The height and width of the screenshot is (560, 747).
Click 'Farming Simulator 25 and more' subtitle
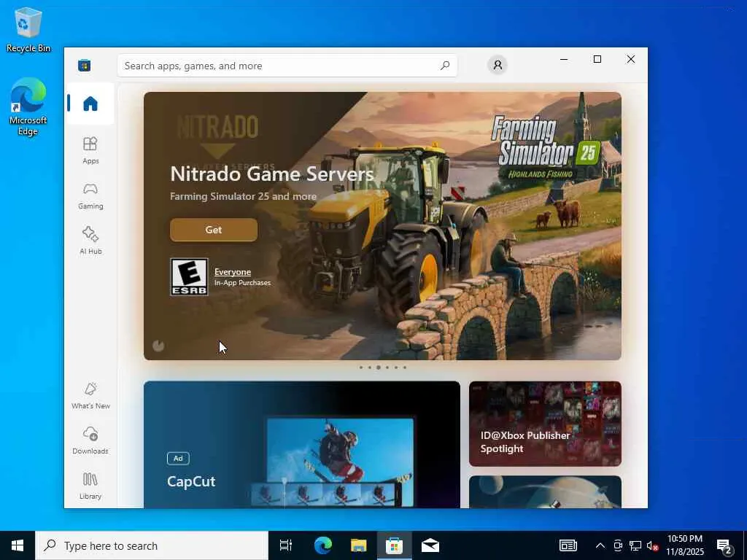[x=243, y=196]
